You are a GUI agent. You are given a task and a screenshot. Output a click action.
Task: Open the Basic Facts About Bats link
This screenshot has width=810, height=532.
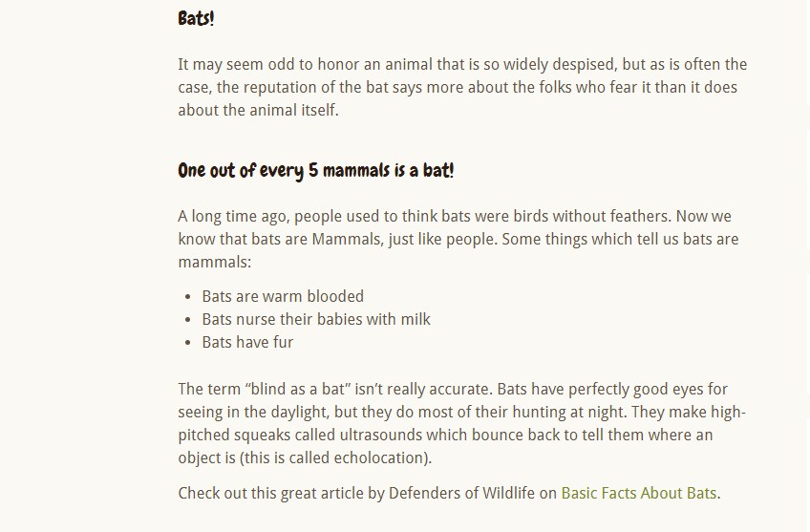pyautogui.click(x=638, y=493)
